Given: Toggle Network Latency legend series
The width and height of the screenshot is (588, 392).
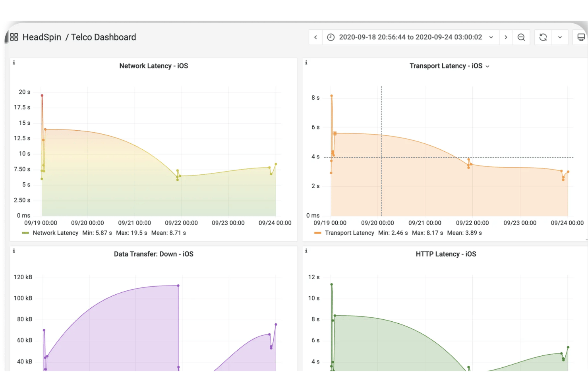Looking at the screenshot, I should [56, 233].
